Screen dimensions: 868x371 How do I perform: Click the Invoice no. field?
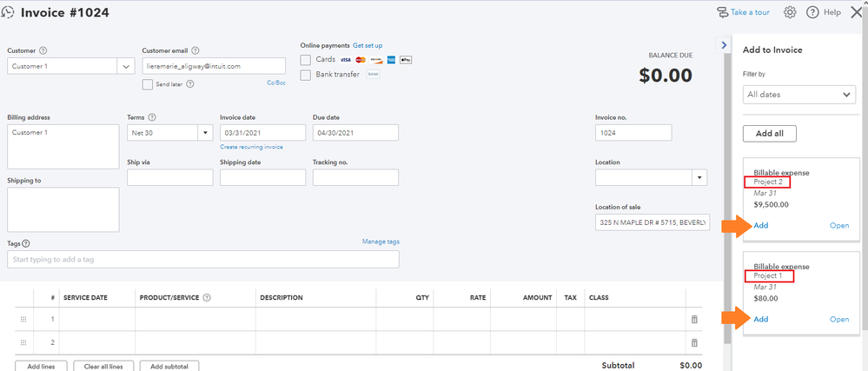(633, 133)
